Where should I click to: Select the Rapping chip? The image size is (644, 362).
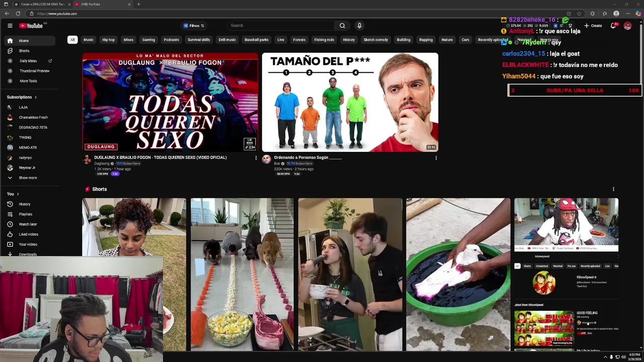[426, 40]
